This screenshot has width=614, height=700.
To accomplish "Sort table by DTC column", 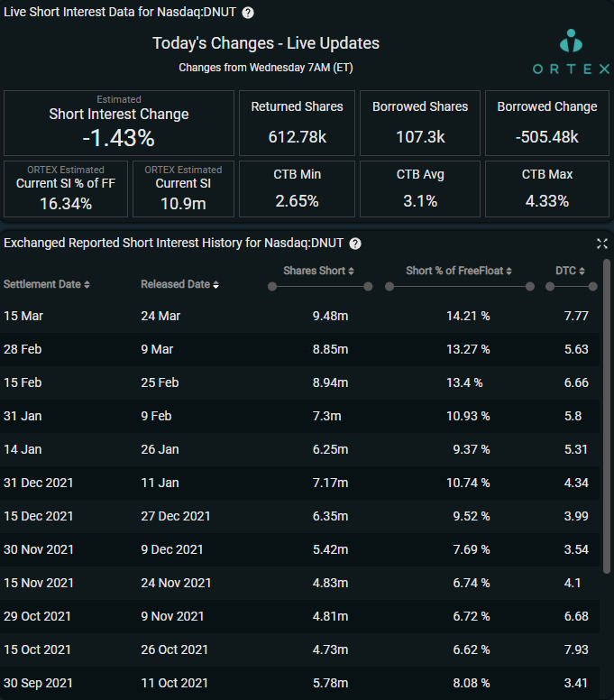I will coord(570,271).
